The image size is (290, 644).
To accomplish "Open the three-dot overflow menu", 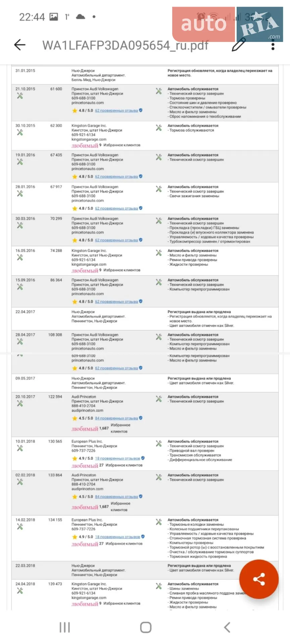I will tap(273, 44).
